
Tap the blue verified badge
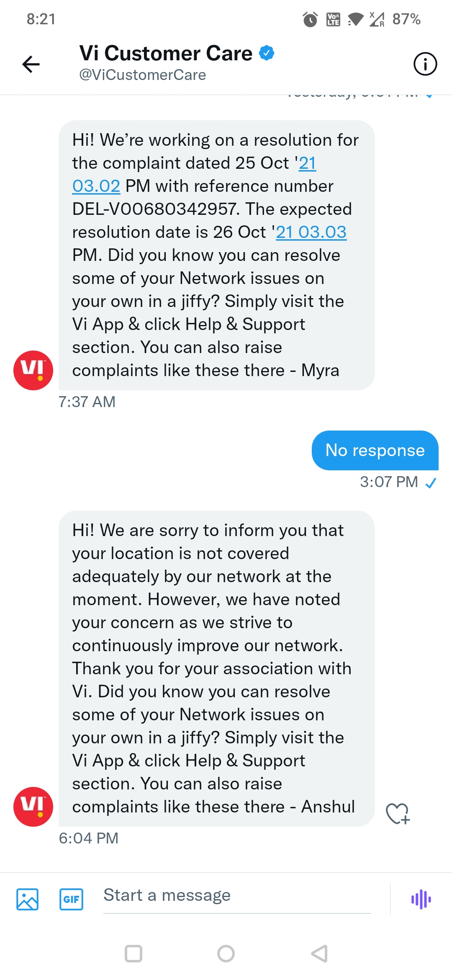pos(267,53)
